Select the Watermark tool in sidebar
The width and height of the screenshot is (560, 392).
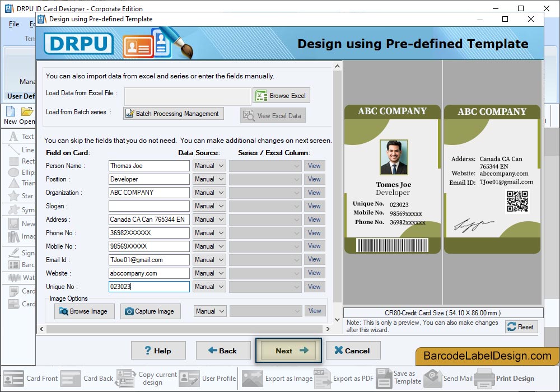21,277
